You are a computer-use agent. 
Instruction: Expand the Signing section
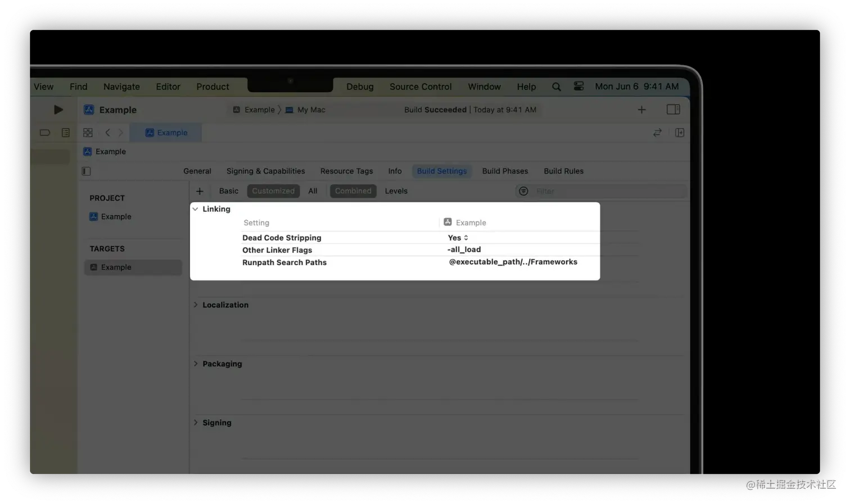[196, 423]
